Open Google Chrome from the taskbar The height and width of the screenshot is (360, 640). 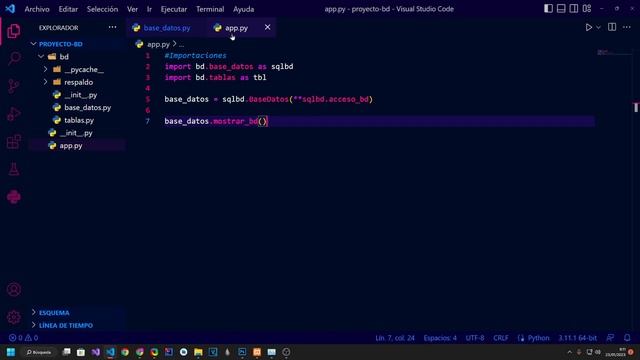coord(125,352)
